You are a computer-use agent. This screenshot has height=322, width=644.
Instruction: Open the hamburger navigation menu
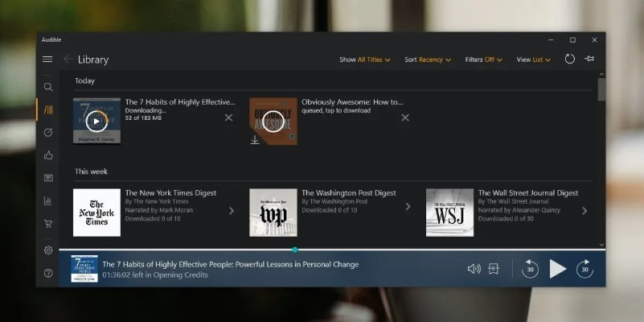(48, 60)
